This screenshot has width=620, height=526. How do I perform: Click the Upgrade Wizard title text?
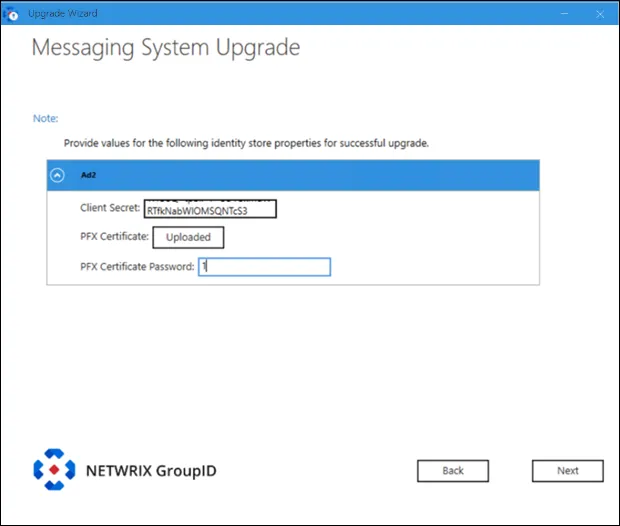[62, 13]
